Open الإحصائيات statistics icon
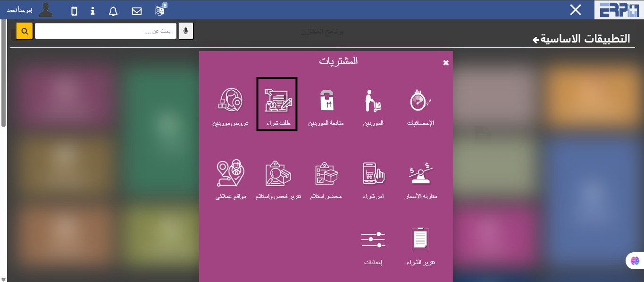644x282 pixels. pyautogui.click(x=420, y=107)
